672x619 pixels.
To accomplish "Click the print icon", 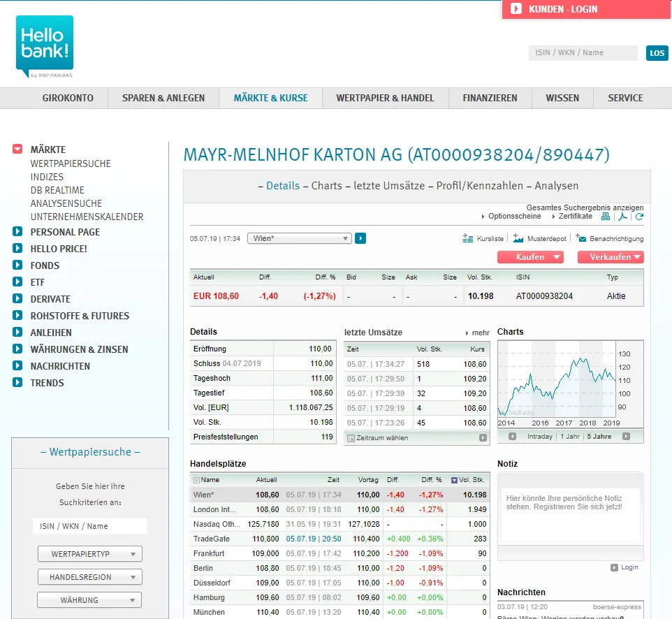I will (605, 217).
